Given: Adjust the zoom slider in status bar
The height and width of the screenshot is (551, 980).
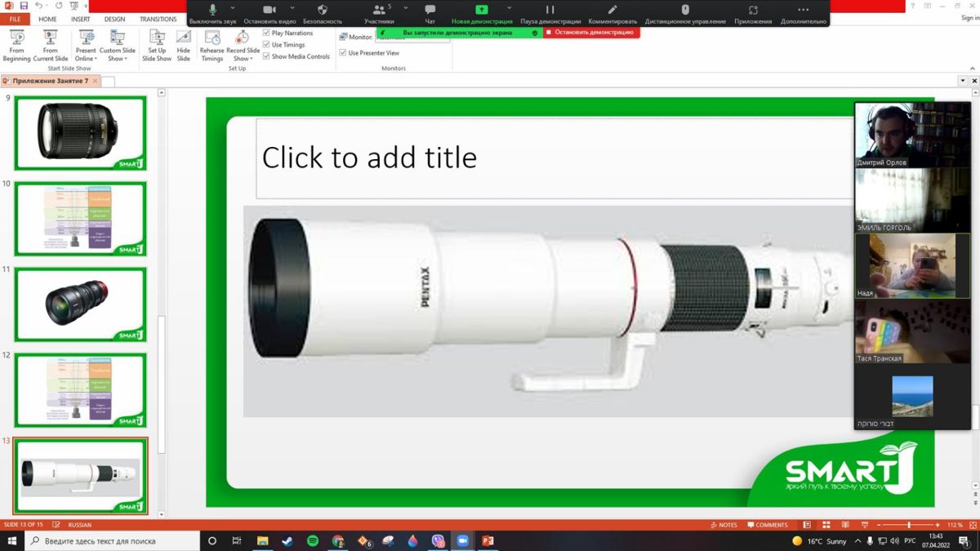Looking at the screenshot, I should (x=908, y=525).
